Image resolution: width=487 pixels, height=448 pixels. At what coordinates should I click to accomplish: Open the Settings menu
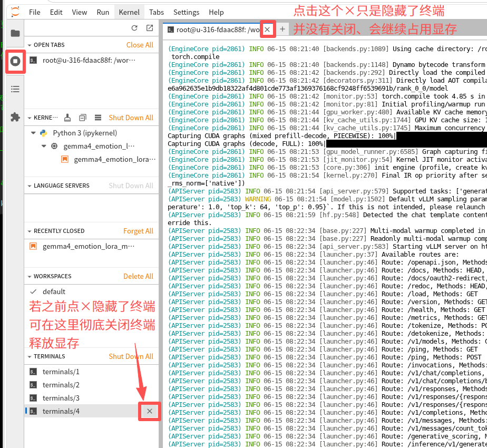pyautogui.click(x=187, y=12)
